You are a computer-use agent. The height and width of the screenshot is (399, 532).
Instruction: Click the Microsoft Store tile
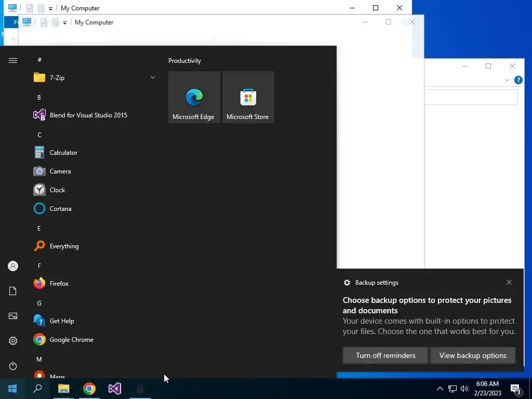click(x=248, y=97)
